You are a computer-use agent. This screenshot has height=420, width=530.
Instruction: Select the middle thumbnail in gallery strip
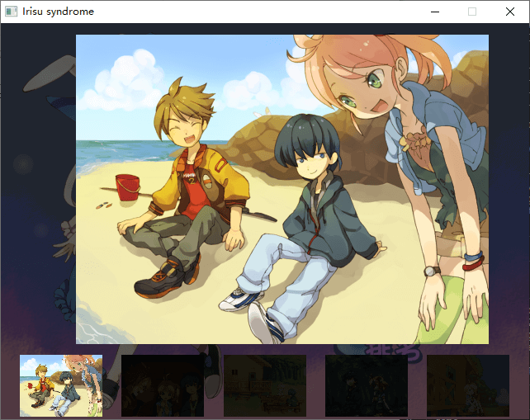tap(264, 385)
